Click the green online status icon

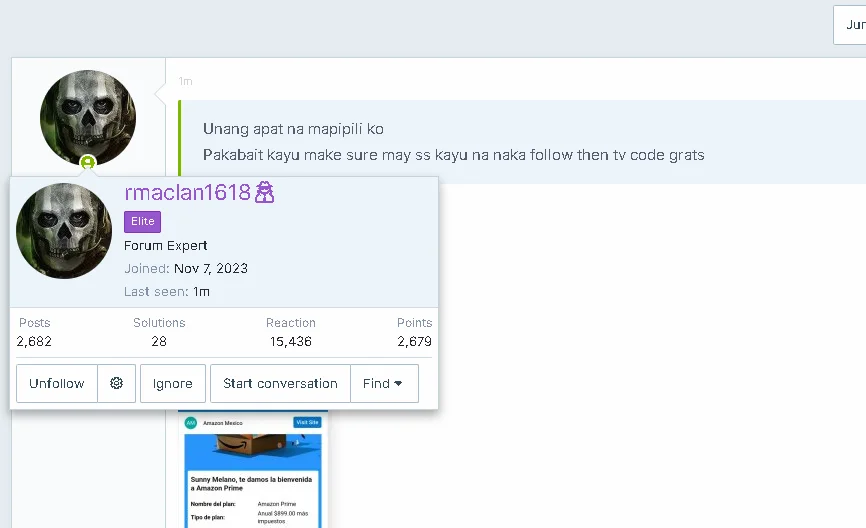88,162
